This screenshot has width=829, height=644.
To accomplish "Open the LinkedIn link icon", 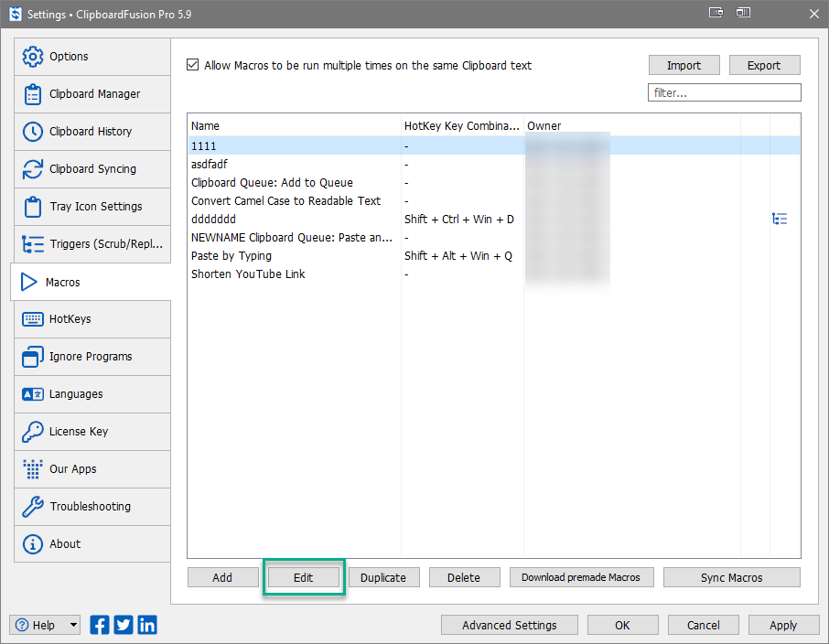I will click(147, 625).
